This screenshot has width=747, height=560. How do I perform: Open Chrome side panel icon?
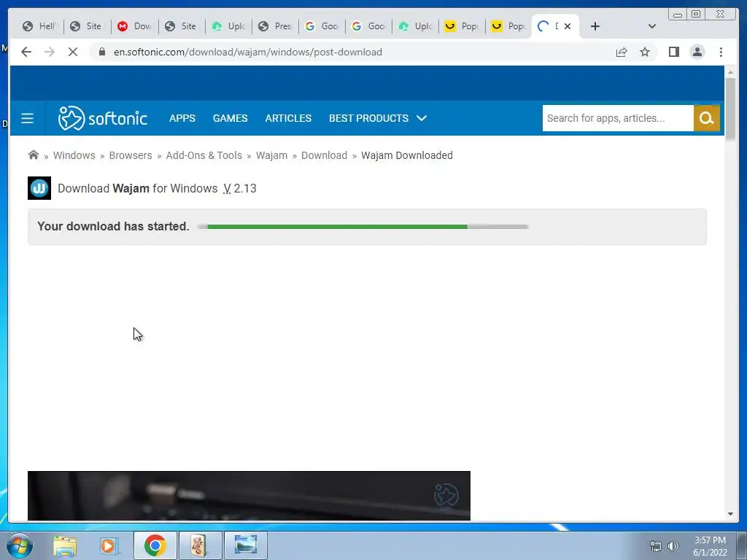click(x=673, y=52)
